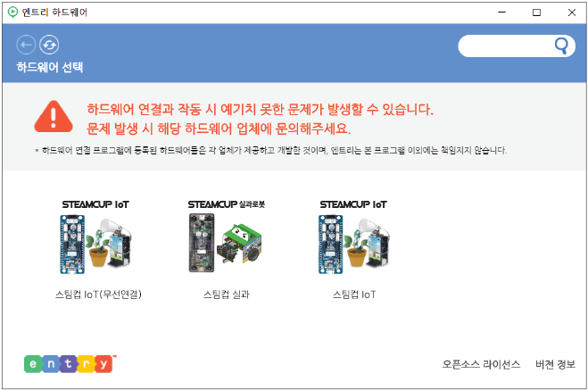Click the back arrow icon
Image resolution: width=588 pixels, height=390 pixels.
[x=26, y=45]
